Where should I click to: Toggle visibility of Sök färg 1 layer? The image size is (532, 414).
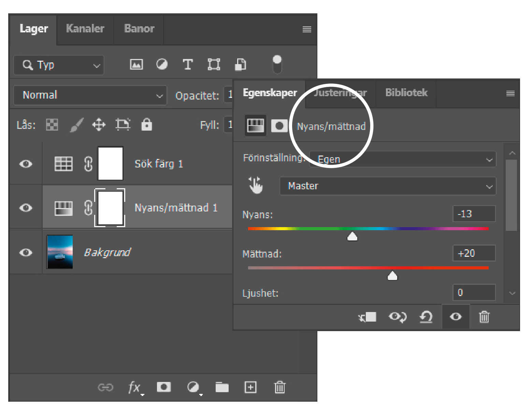tap(26, 164)
